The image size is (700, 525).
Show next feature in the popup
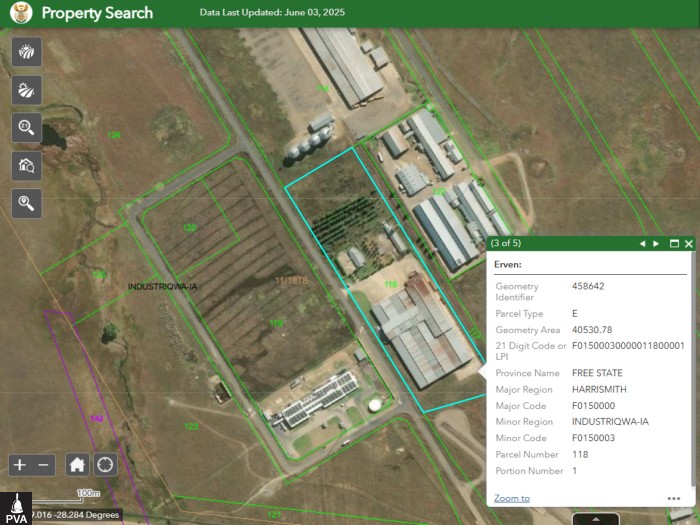656,243
